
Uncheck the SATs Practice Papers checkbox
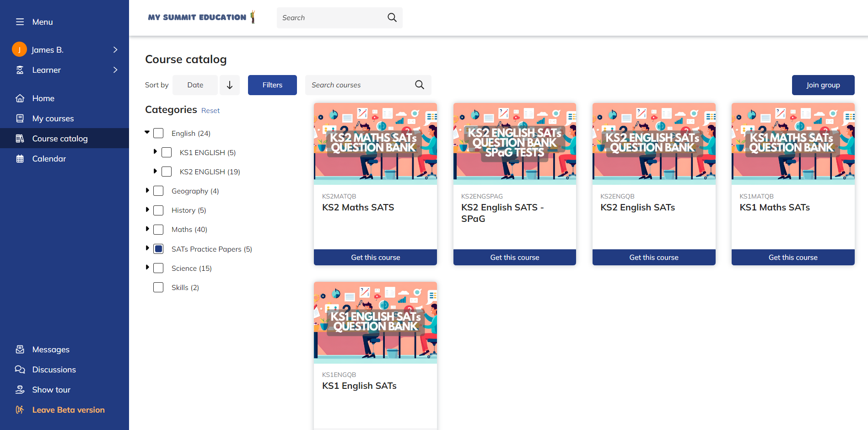[x=158, y=249]
